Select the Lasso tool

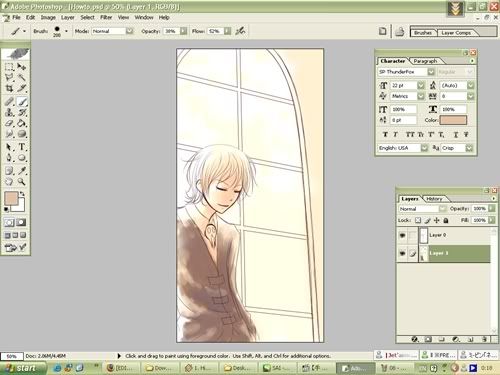9,78
